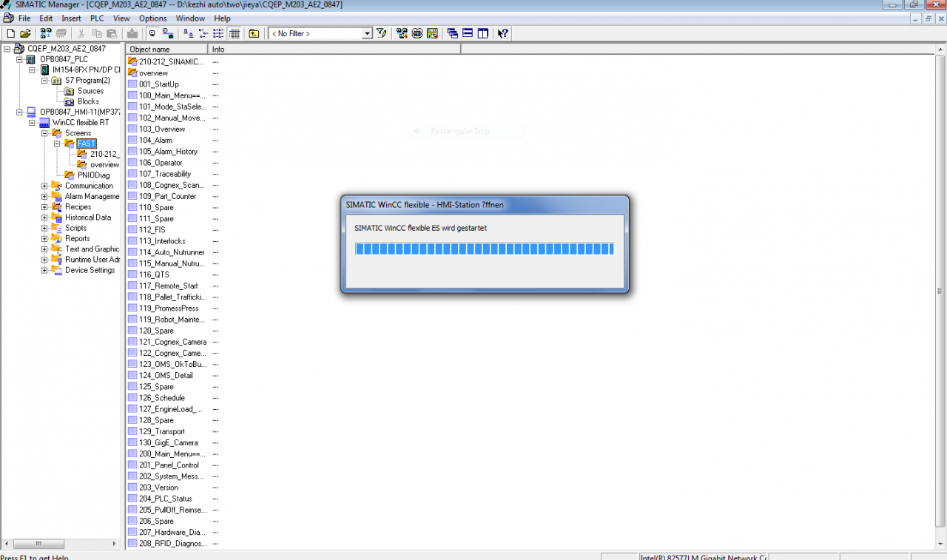The height and width of the screenshot is (560, 947).
Task: Switch to Details view
Action: [x=235, y=33]
